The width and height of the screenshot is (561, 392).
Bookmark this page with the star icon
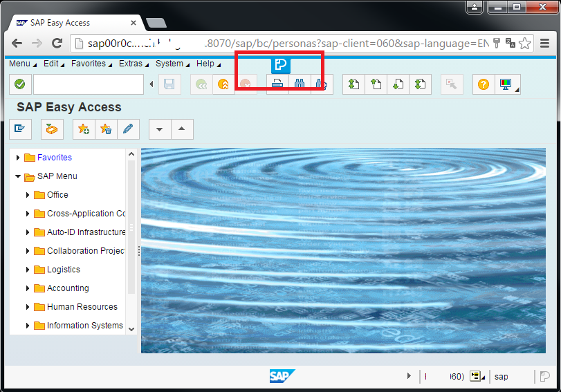[x=524, y=44]
